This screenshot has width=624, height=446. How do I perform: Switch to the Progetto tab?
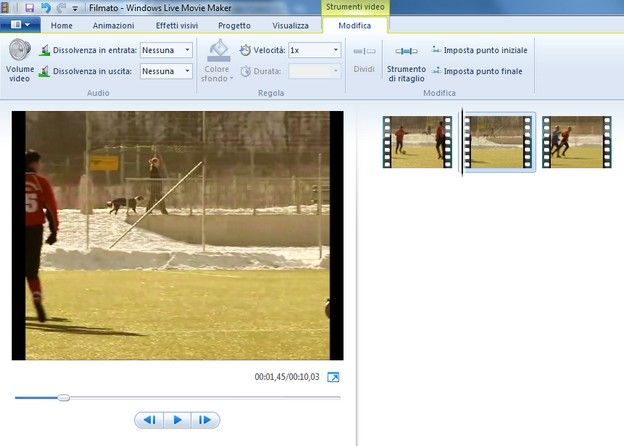(234, 25)
